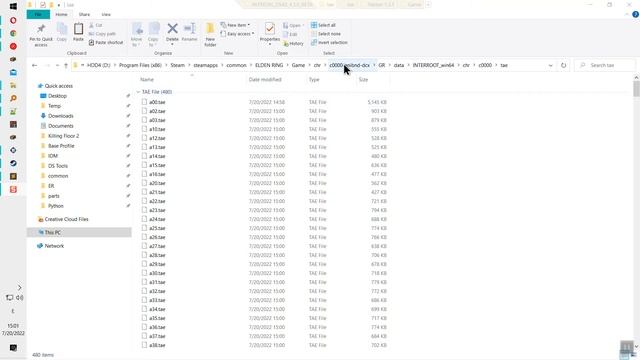Navigate to ELDEN RING breadcrumb
The height and width of the screenshot is (360, 640).
[x=269, y=65]
